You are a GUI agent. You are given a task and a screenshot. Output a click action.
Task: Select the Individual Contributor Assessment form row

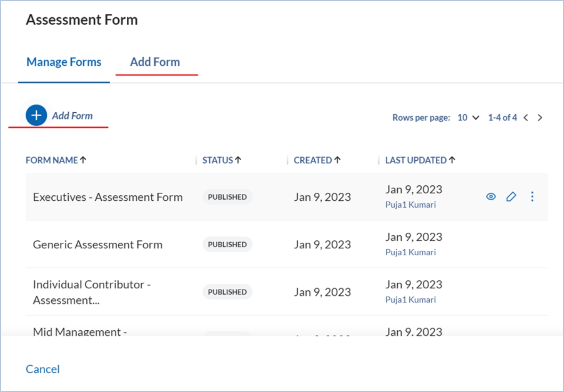pos(92,292)
